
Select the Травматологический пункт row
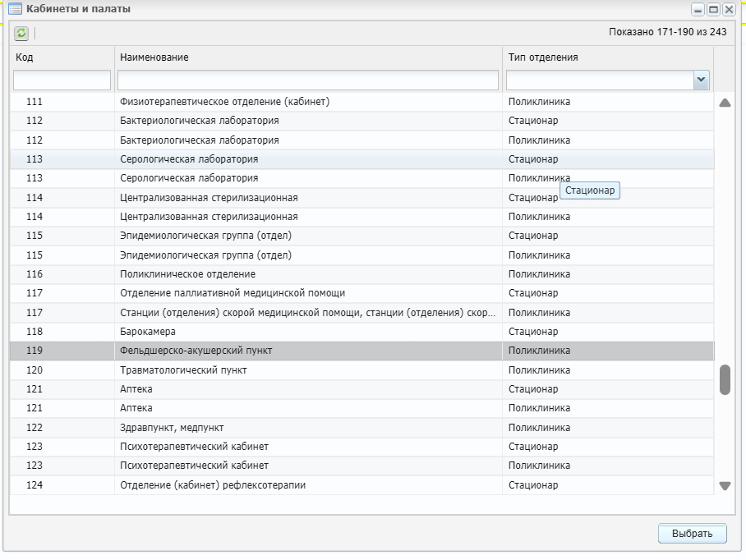tap(362, 370)
